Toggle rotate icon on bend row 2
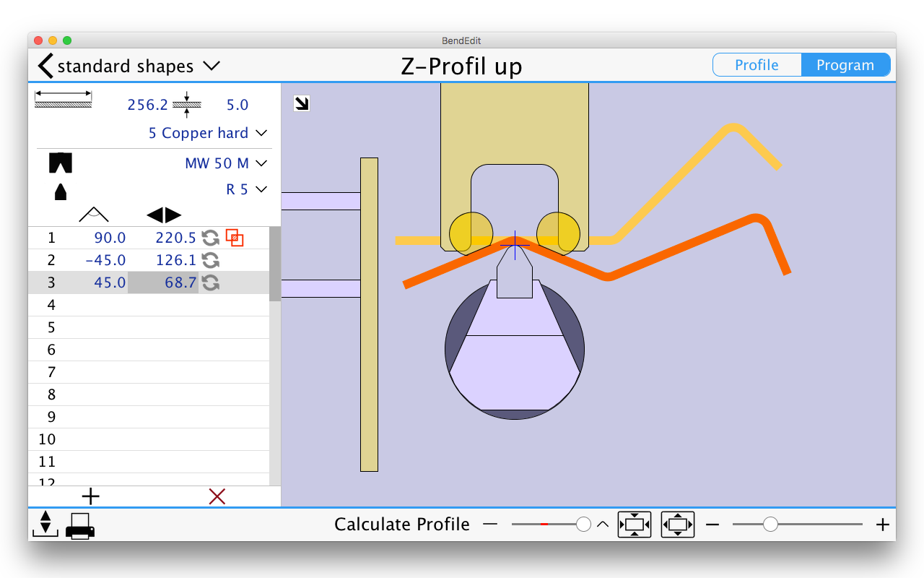This screenshot has height=578, width=924. [x=210, y=260]
